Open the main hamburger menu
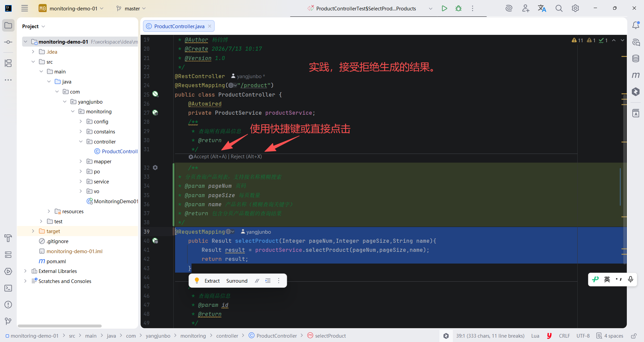This screenshot has width=644, height=342. (x=24, y=8)
